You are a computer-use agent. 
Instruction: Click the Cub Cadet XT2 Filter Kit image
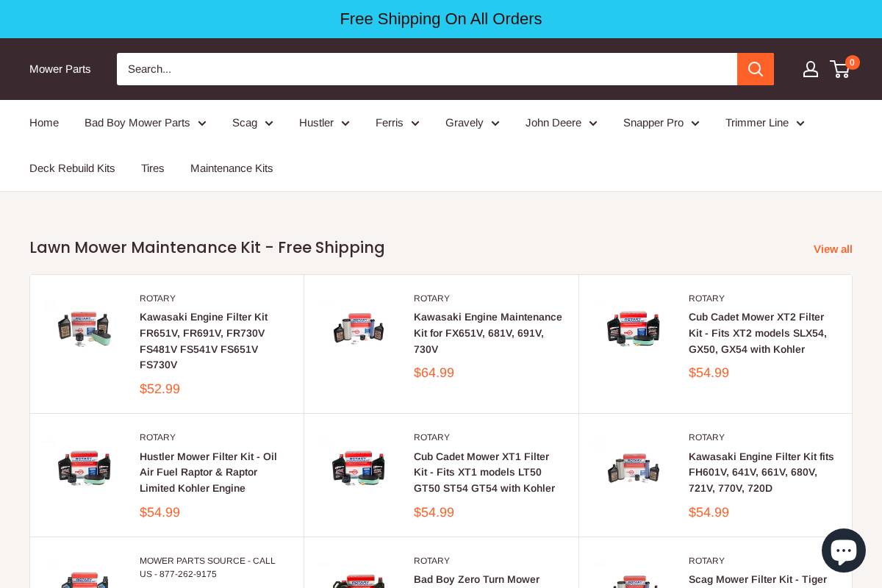pos(633,329)
